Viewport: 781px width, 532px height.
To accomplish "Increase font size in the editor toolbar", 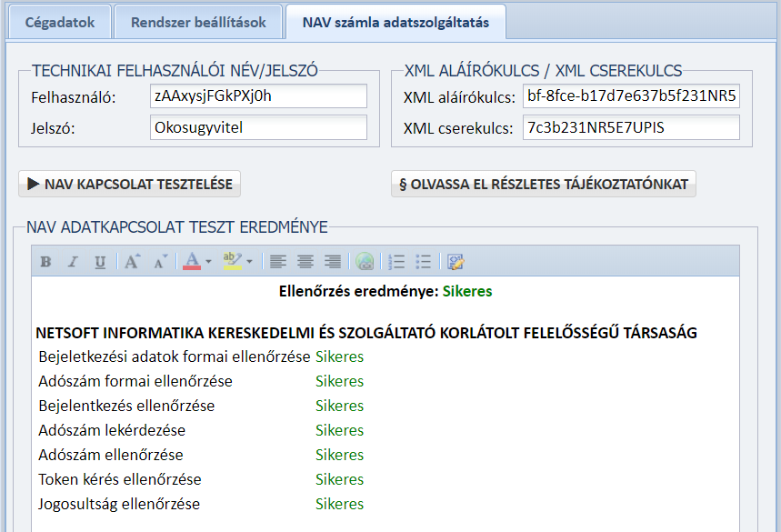I will 133,262.
